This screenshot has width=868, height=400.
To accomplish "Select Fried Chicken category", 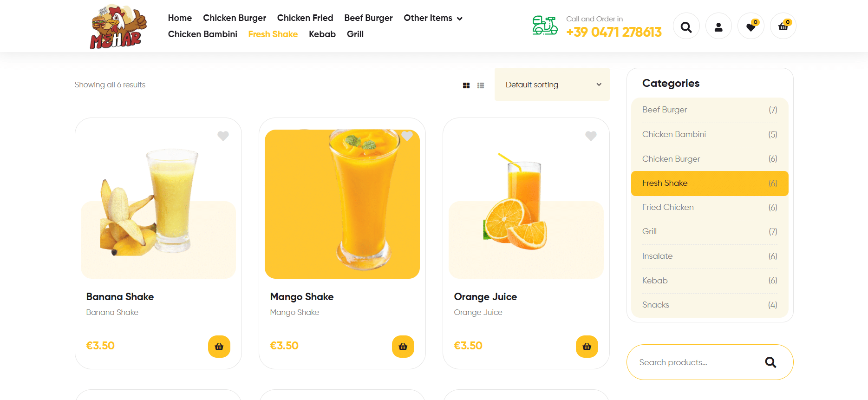I will (x=668, y=207).
